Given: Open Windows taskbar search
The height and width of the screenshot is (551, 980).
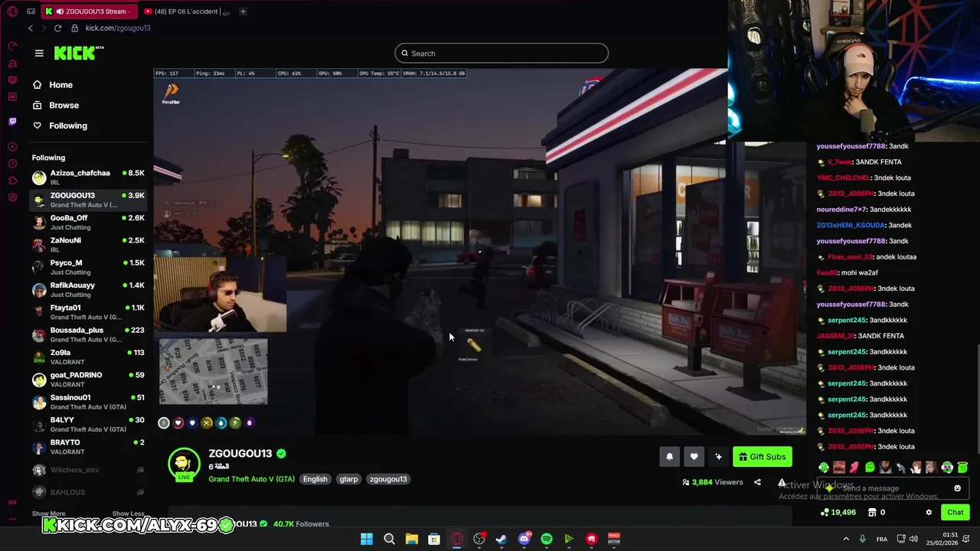Looking at the screenshot, I should (389, 540).
